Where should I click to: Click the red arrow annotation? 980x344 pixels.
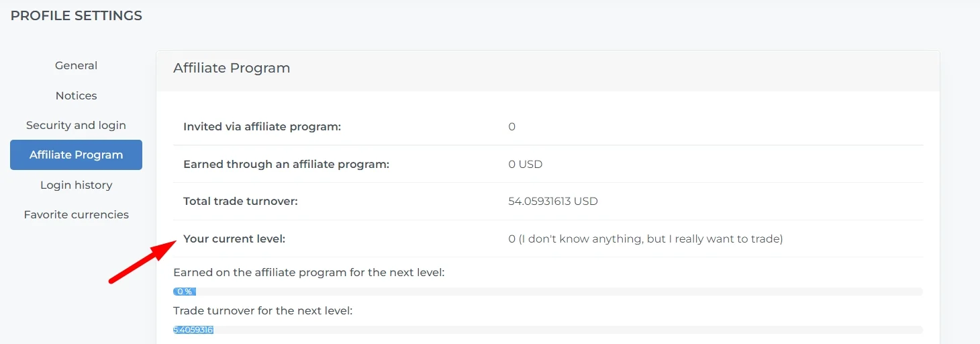(141, 261)
